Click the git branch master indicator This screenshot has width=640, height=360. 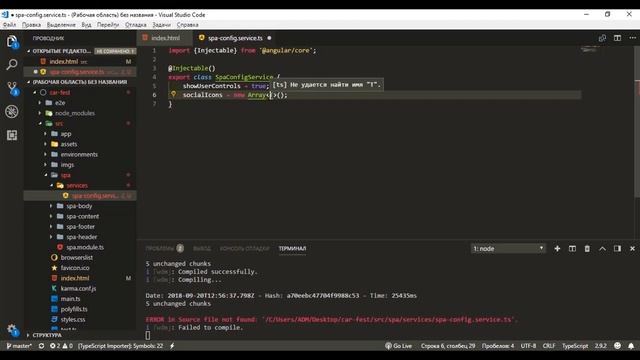click(19, 346)
